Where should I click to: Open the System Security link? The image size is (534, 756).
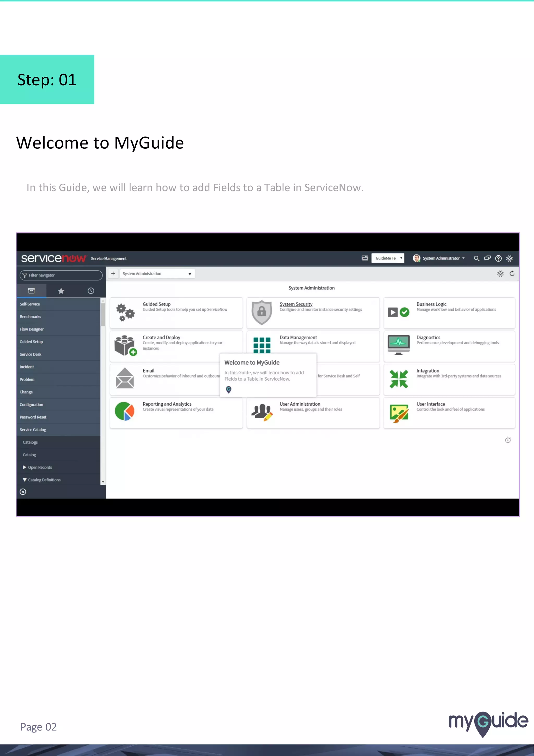(x=296, y=304)
